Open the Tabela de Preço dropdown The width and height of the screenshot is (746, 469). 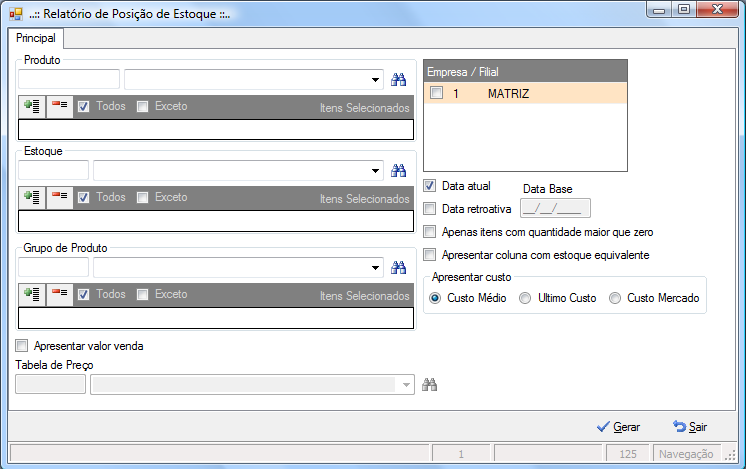click(x=406, y=384)
